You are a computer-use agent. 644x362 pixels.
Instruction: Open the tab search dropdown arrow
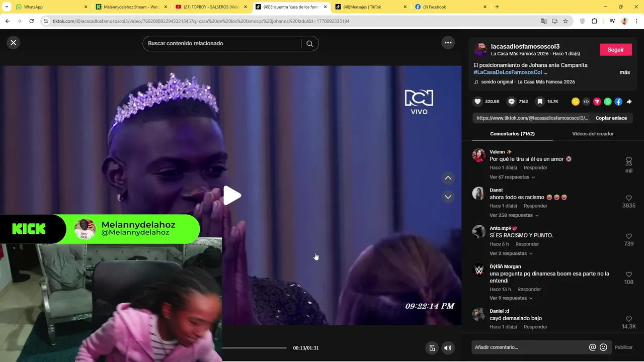7,7
